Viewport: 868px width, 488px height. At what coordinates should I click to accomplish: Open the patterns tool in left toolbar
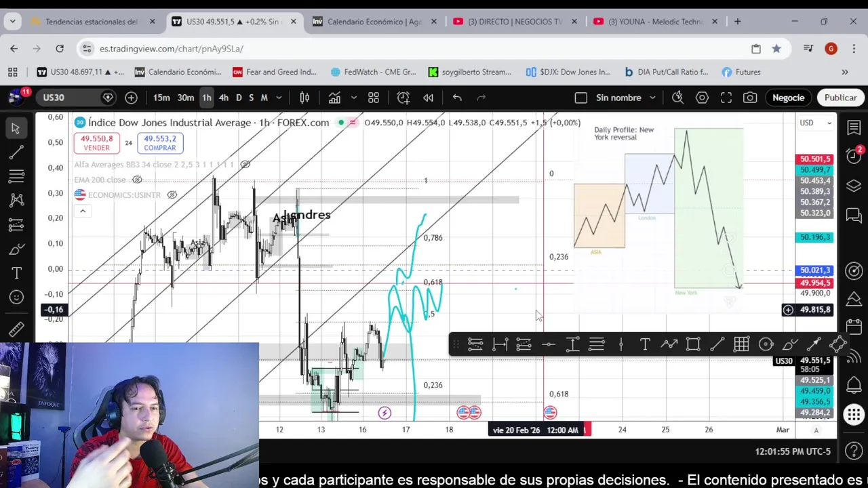tap(16, 200)
